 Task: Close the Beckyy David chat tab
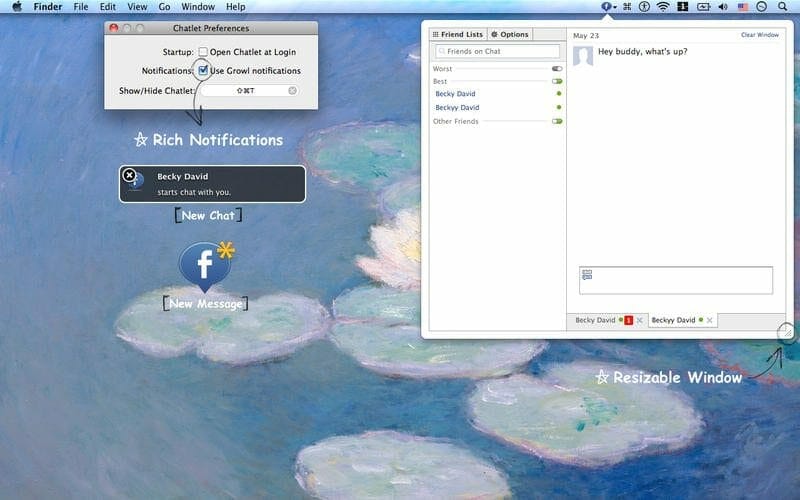(710, 320)
